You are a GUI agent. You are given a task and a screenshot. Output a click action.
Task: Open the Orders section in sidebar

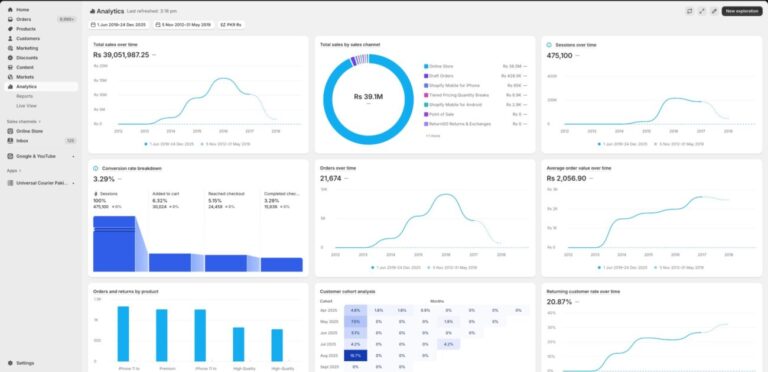41,19
